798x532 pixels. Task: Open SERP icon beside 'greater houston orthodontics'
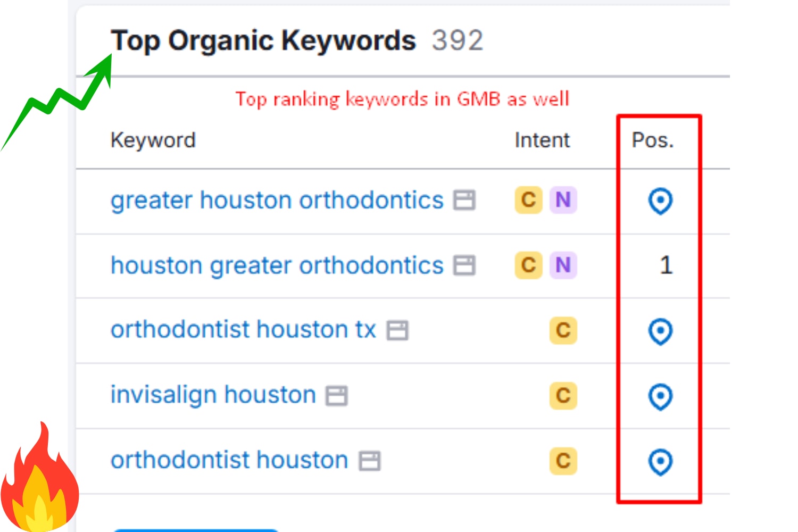click(464, 201)
